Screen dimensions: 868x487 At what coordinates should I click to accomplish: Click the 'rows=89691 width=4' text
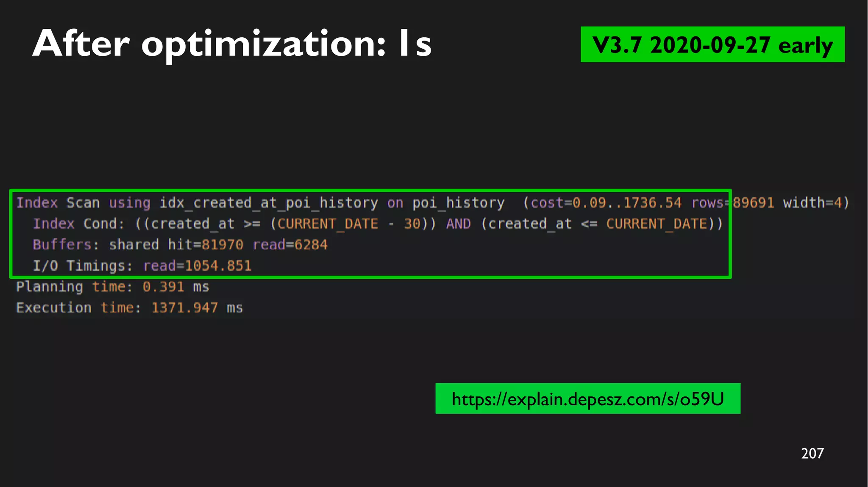[768, 203]
